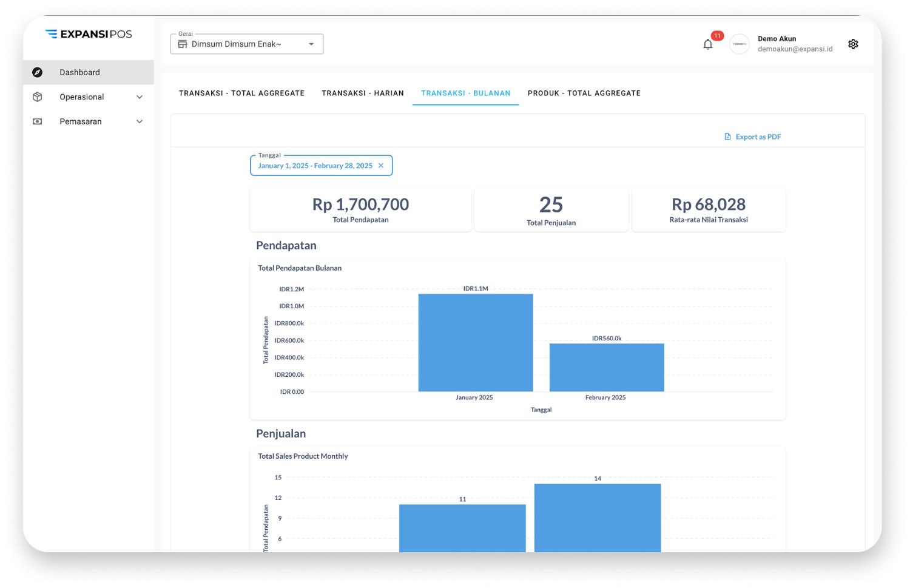The height and width of the screenshot is (588, 910).
Task: Expand the Operasional menu chevron
Action: [x=140, y=97]
